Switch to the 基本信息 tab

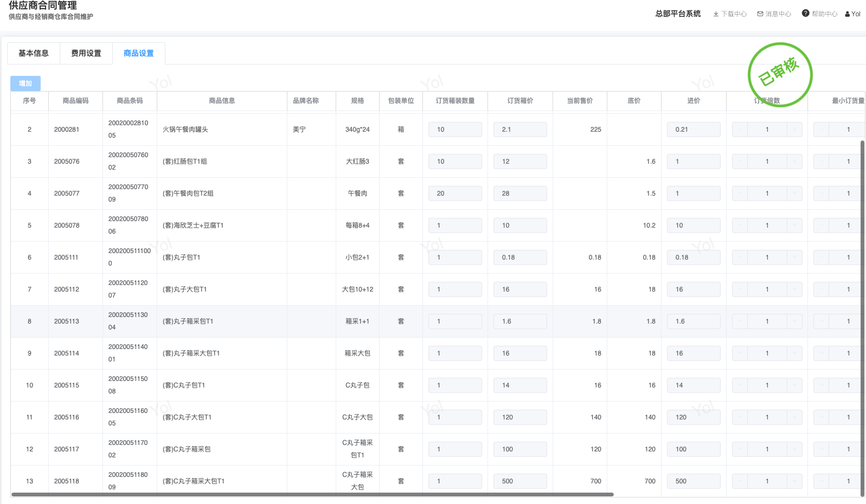click(34, 53)
